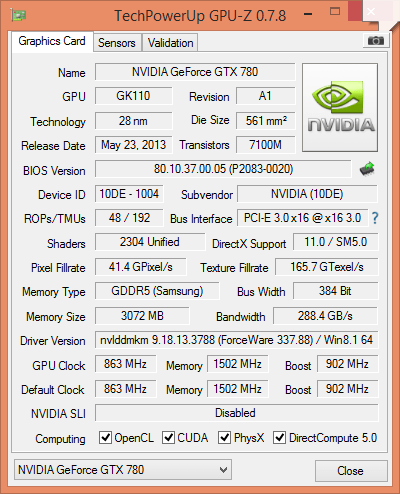Switch to the Sensors tab
Viewport: 400px width, 494px height.
coord(117,43)
